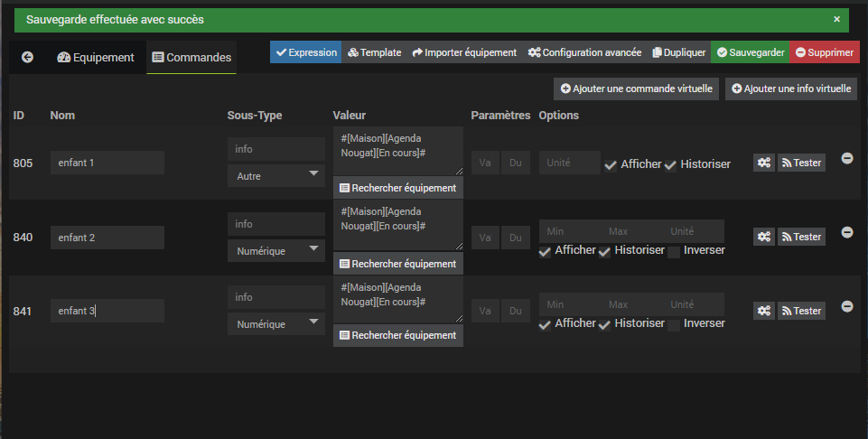Image resolution: width=868 pixels, height=439 pixels.
Task: Click the Expression button
Action: (x=305, y=52)
